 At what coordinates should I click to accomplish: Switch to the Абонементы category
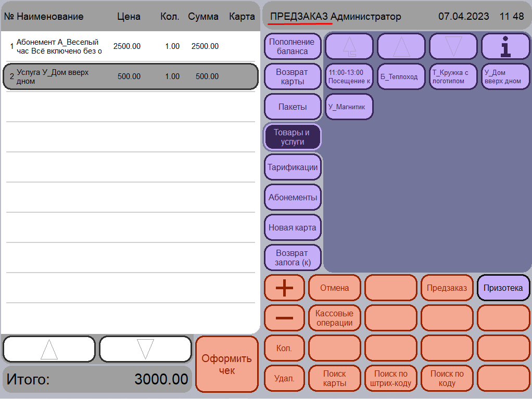293,197
